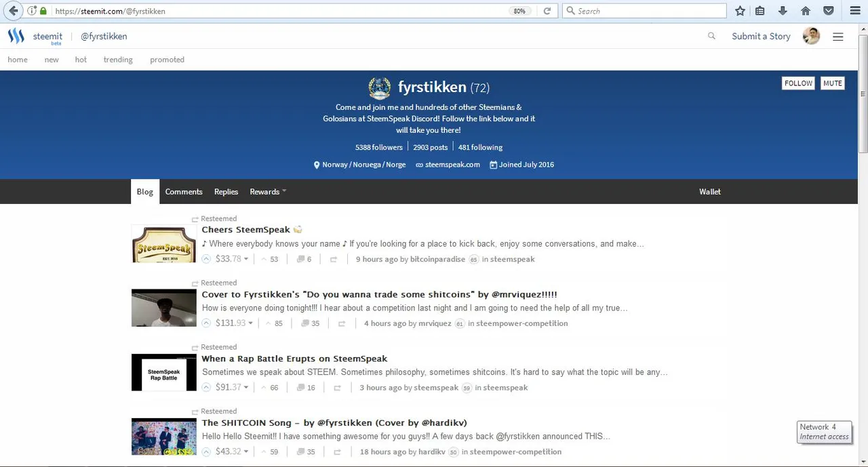Click the browser Search field
The image size is (868, 467).
[x=644, y=11]
